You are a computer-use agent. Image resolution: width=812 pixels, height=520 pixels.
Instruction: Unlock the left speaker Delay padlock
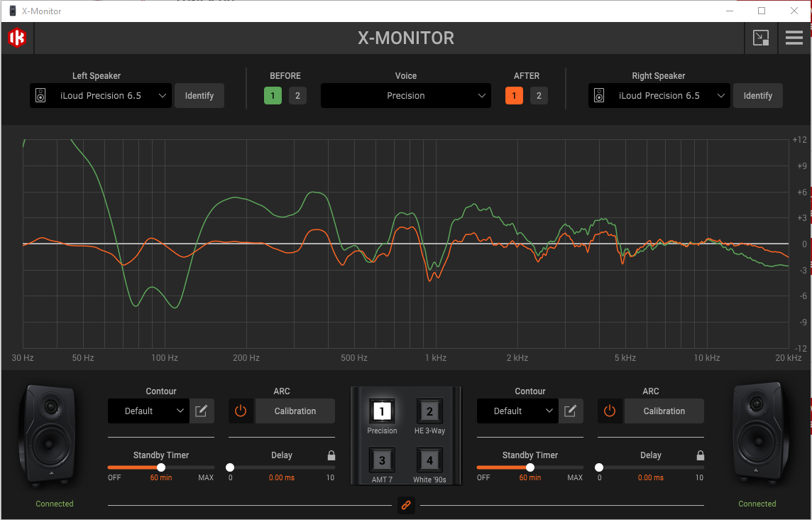(331, 455)
